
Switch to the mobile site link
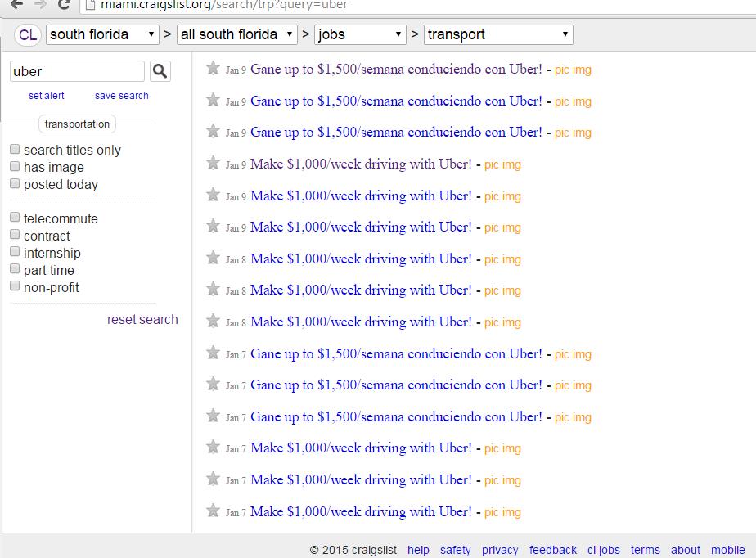click(x=727, y=550)
